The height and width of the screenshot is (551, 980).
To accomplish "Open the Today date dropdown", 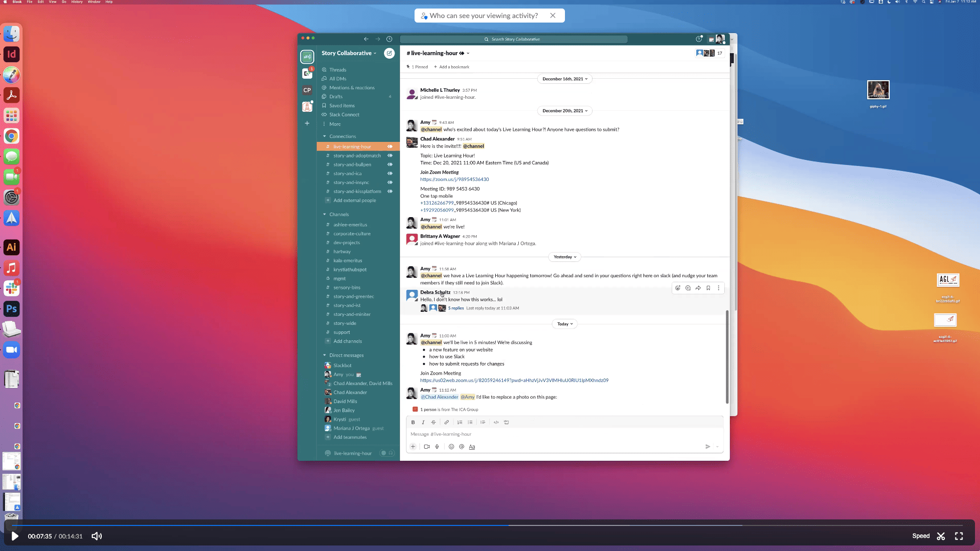I will 565,324.
